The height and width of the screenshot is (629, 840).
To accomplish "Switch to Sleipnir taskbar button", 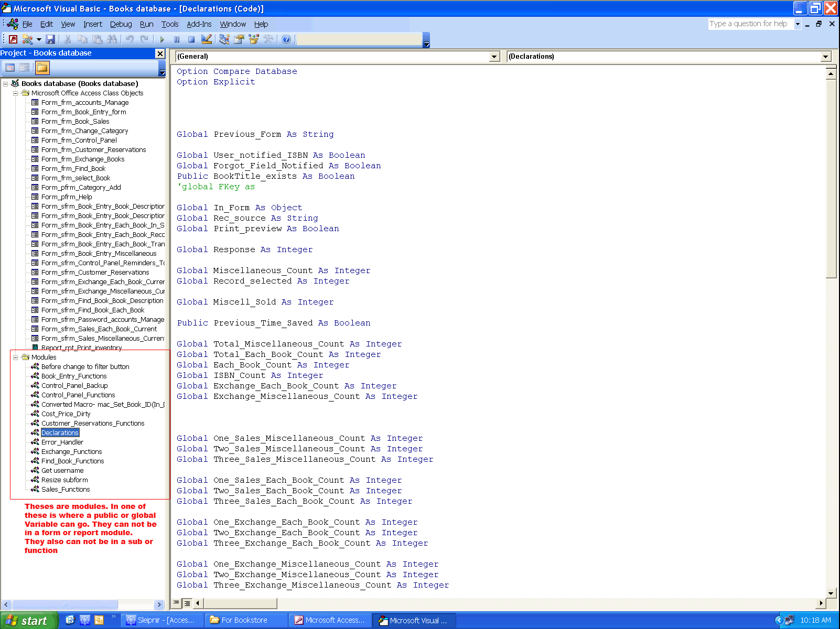I will 162,621.
